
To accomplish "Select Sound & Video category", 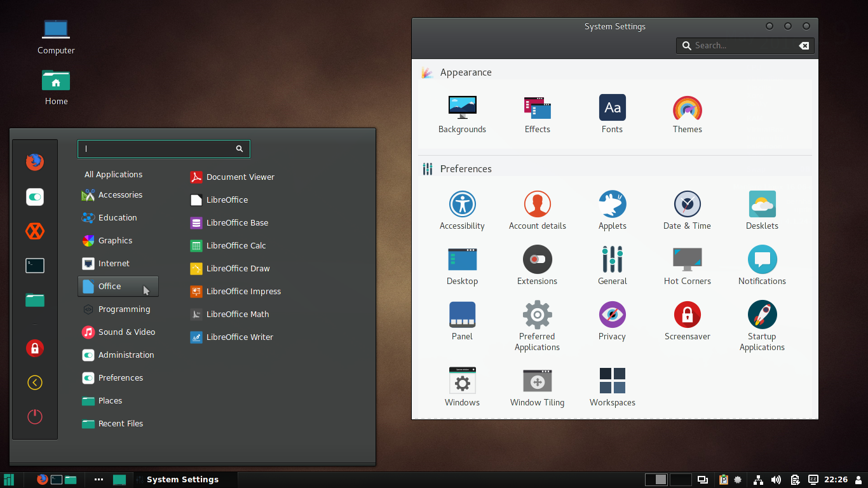I will pos(118,332).
